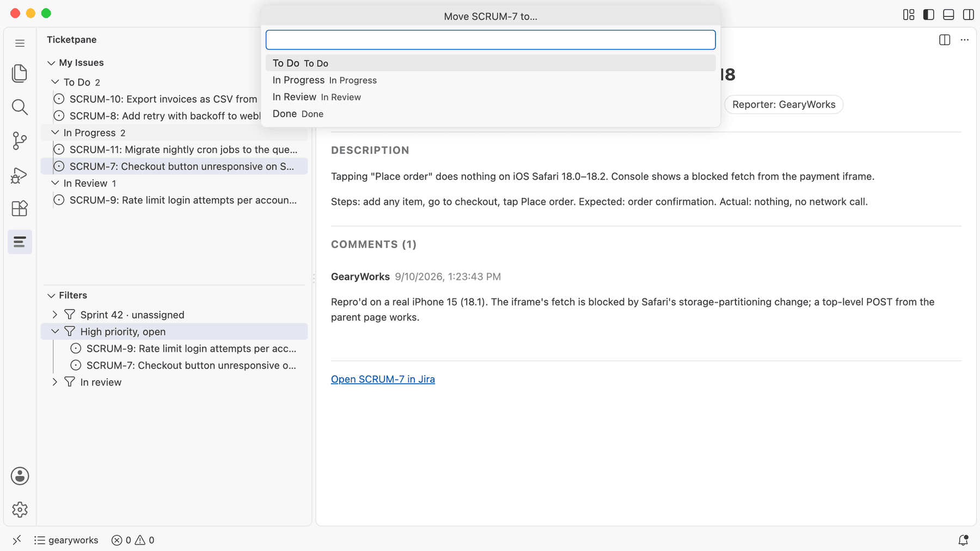Screen dimensions: 980x551
Task: Open the editor More Actions ellipsis
Action: [x=965, y=40]
